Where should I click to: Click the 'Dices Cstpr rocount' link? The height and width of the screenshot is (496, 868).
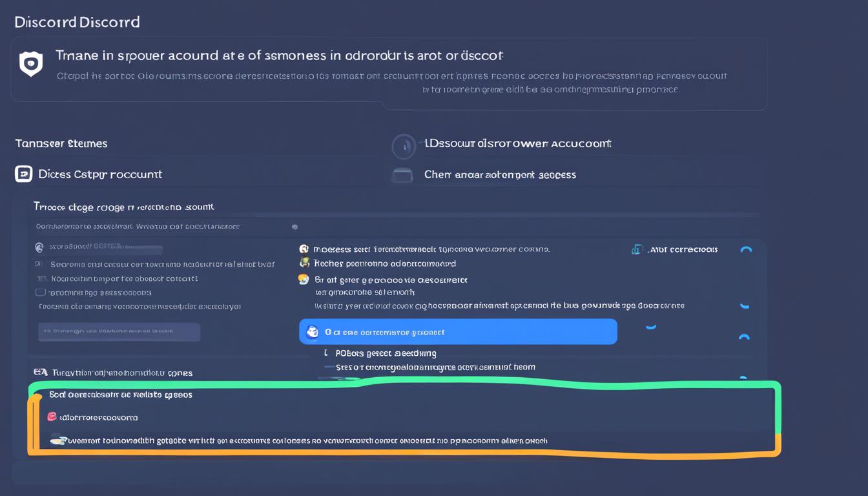100,174
